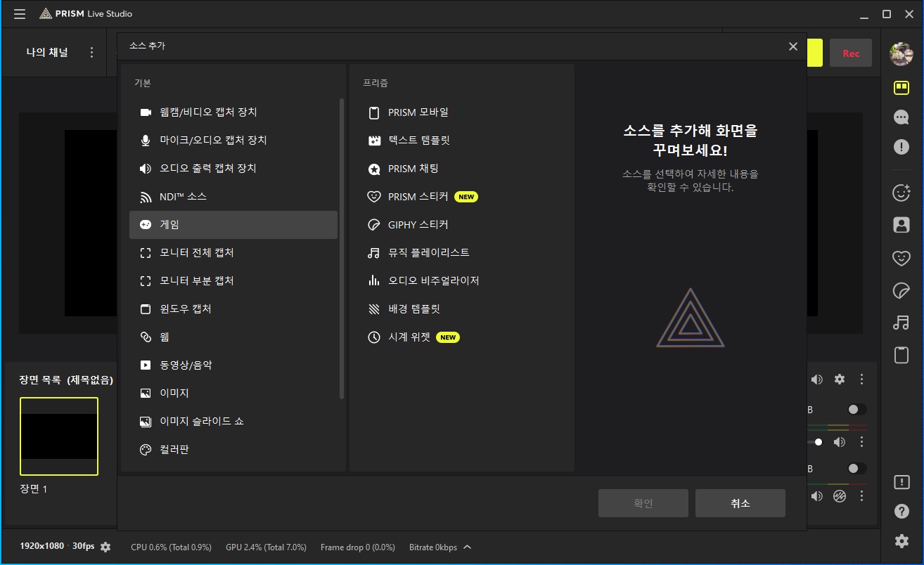Open the question mark help icon
This screenshot has height=565, width=924.
[x=901, y=512]
